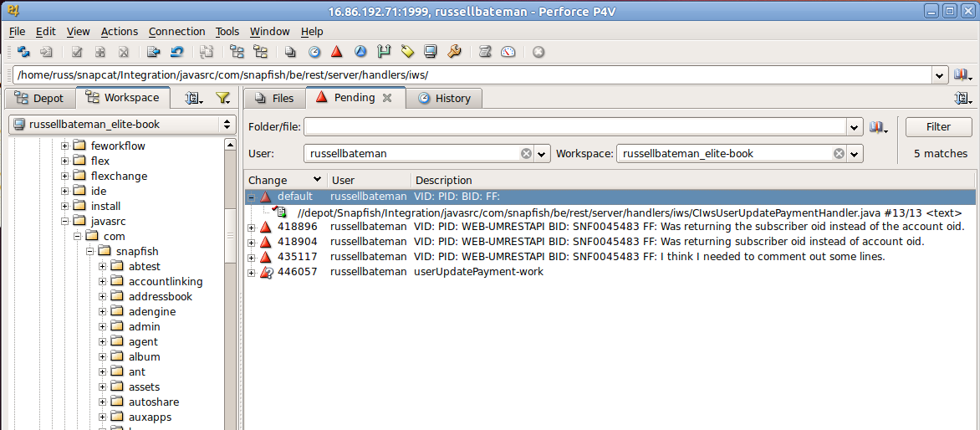Click the Refresh toolbar icon
The height and width of the screenshot is (430, 980).
tap(23, 52)
